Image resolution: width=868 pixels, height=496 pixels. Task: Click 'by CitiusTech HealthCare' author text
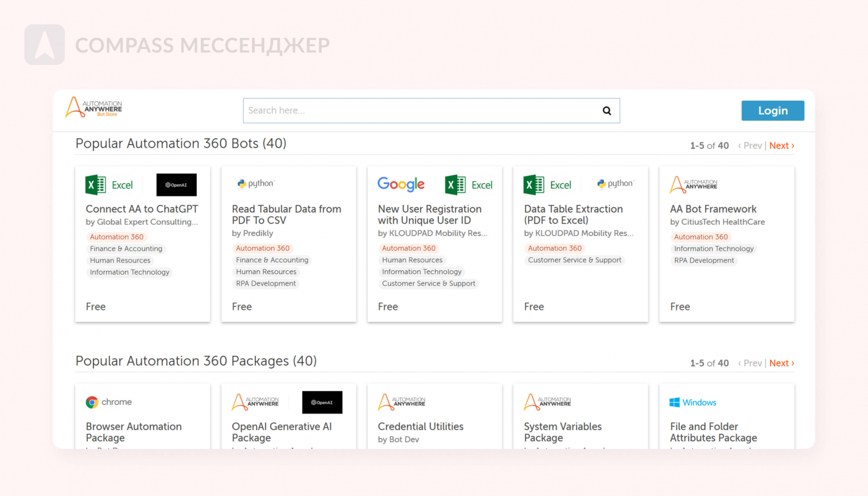click(717, 222)
